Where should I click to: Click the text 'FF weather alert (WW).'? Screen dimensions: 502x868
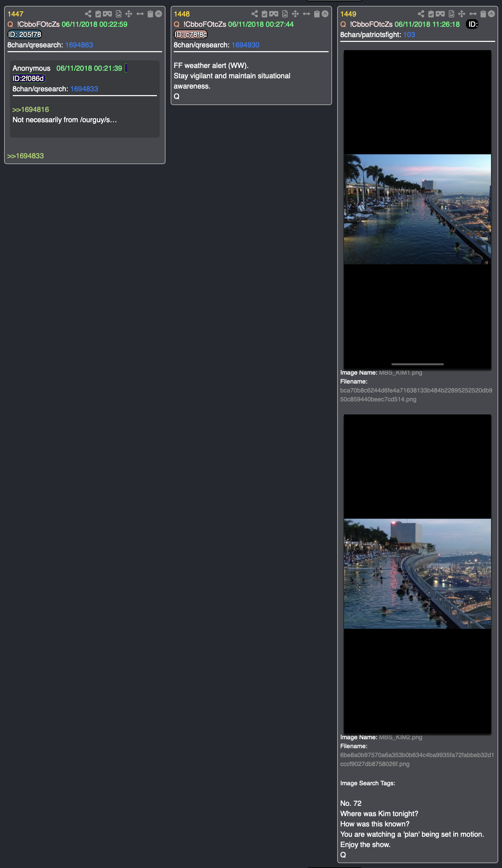pos(211,66)
